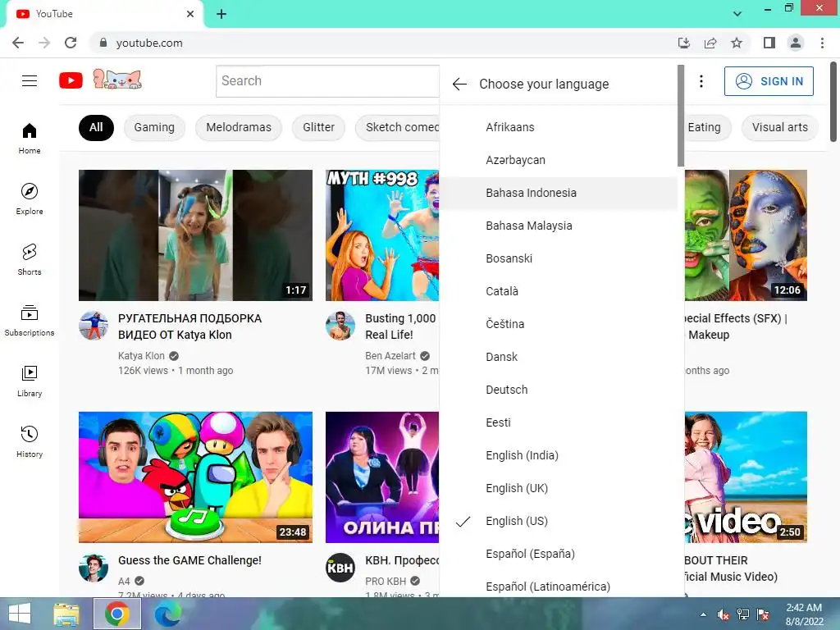
Task: Open the three-dot YouTube settings menu
Action: [x=701, y=81]
